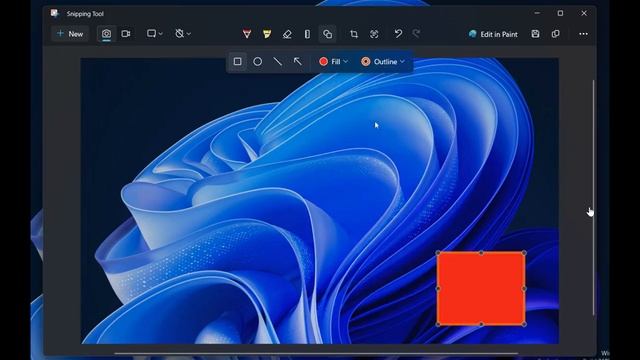This screenshot has width=640, height=360.
Task: Click the Outline color swatch circle
Action: point(366,62)
